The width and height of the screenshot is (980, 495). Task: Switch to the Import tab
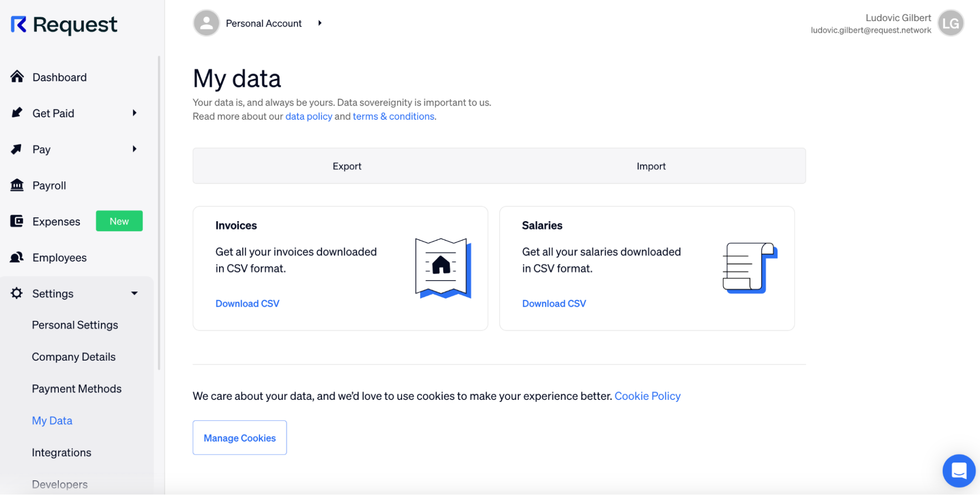point(651,166)
